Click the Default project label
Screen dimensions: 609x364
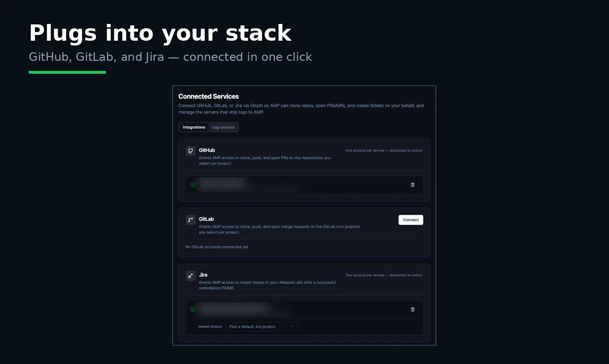coord(210,327)
